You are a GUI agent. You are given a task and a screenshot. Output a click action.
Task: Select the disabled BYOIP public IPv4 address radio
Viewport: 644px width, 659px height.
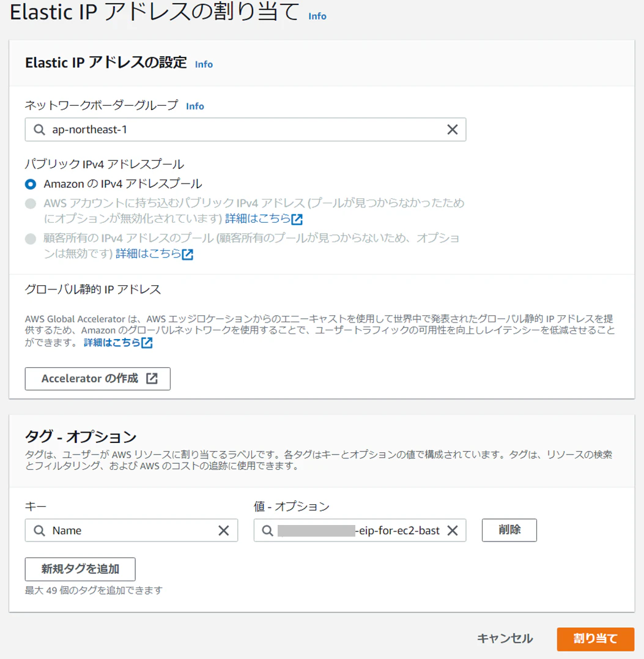pos(31,204)
